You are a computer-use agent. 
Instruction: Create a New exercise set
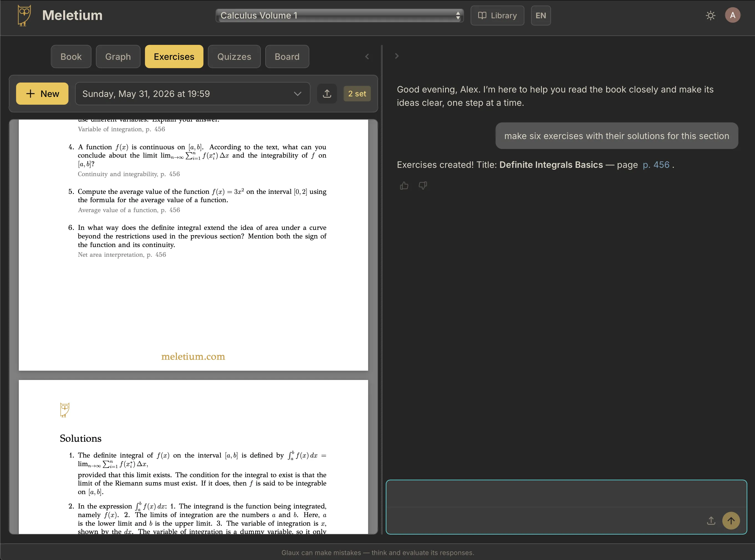click(x=42, y=94)
